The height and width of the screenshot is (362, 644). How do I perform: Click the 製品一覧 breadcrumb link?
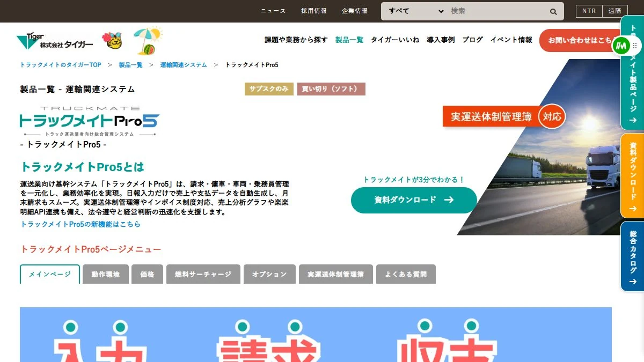pyautogui.click(x=131, y=65)
